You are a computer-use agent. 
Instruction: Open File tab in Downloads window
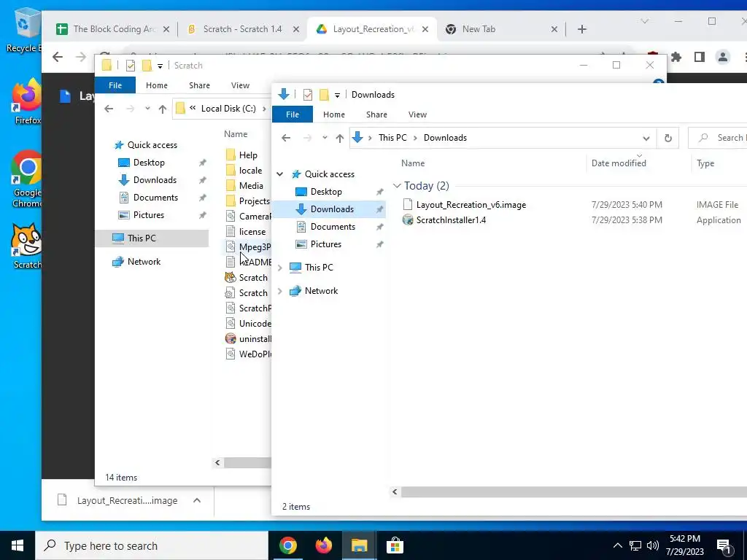(x=293, y=114)
